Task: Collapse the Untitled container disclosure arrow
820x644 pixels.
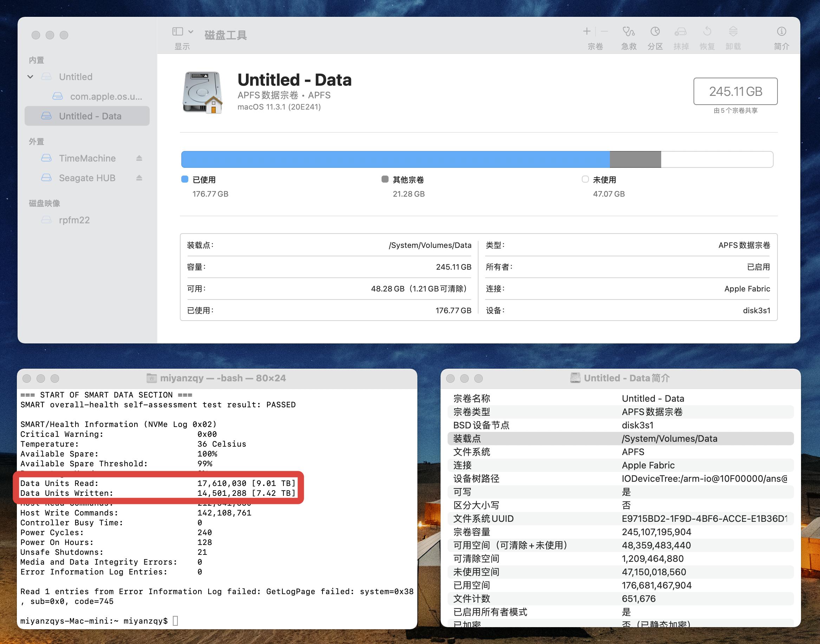Action: pyautogui.click(x=31, y=77)
